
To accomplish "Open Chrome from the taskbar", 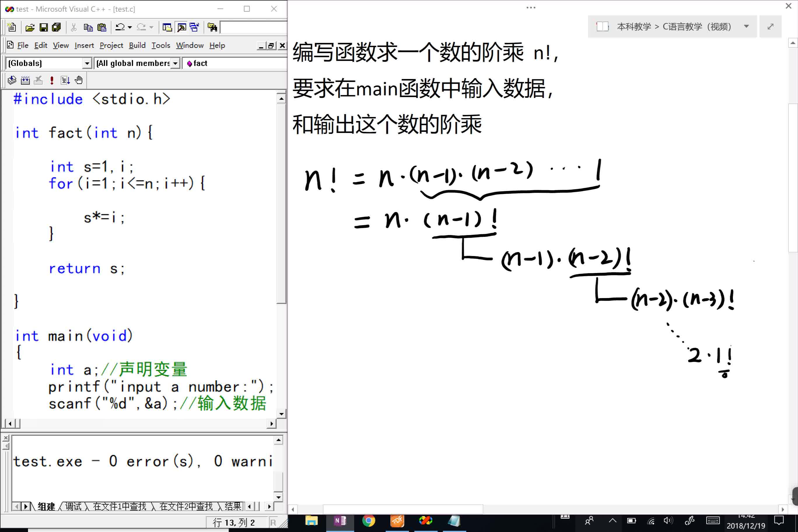I will (368, 520).
